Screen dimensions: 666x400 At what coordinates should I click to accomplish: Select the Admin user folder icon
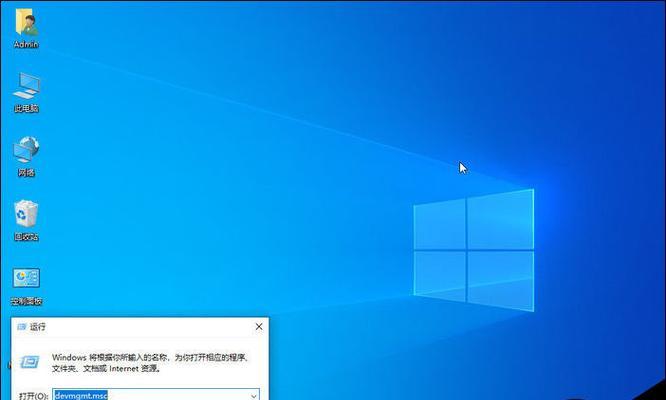pos(26,23)
